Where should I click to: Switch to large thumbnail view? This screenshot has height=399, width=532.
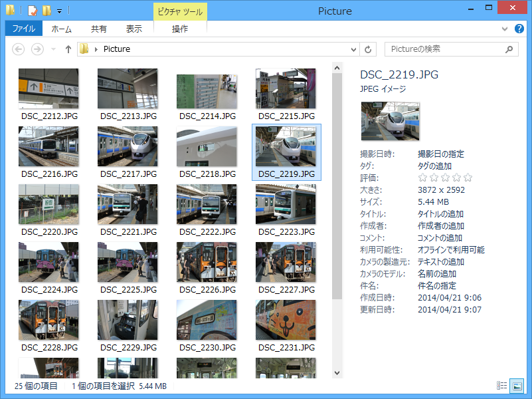(x=517, y=386)
